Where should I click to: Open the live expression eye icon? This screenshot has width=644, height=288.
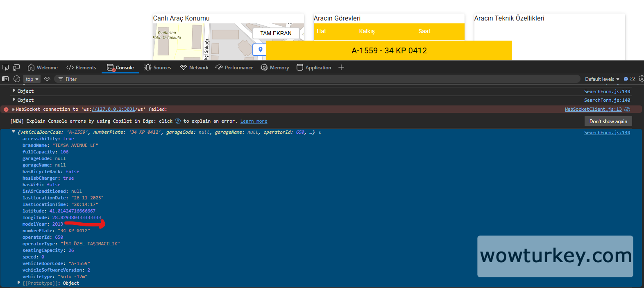pos(47,79)
